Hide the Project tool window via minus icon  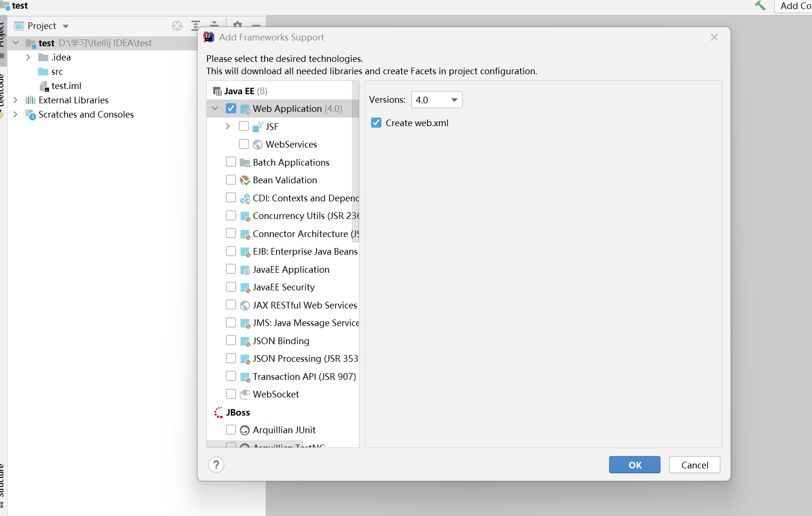point(256,26)
